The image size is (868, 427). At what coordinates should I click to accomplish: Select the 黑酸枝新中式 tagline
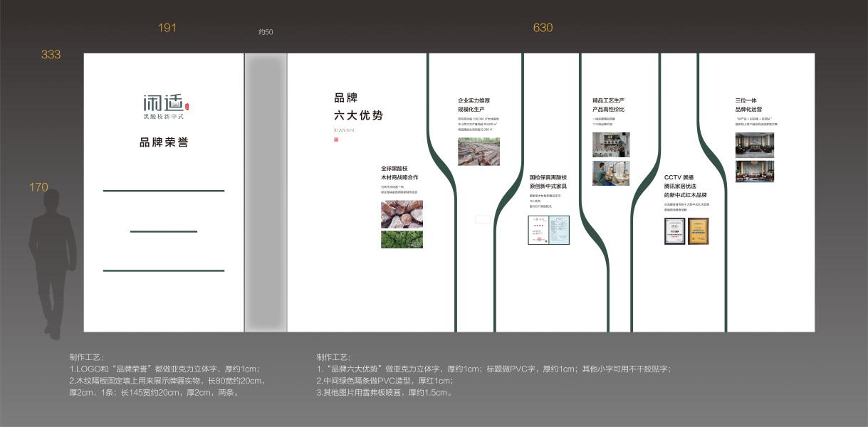click(163, 116)
